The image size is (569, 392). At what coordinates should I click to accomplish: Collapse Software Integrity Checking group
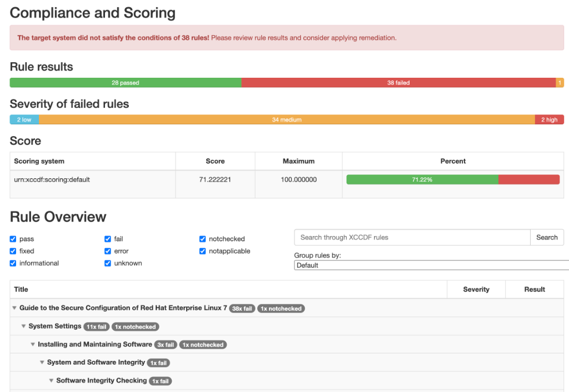click(52, 380)
